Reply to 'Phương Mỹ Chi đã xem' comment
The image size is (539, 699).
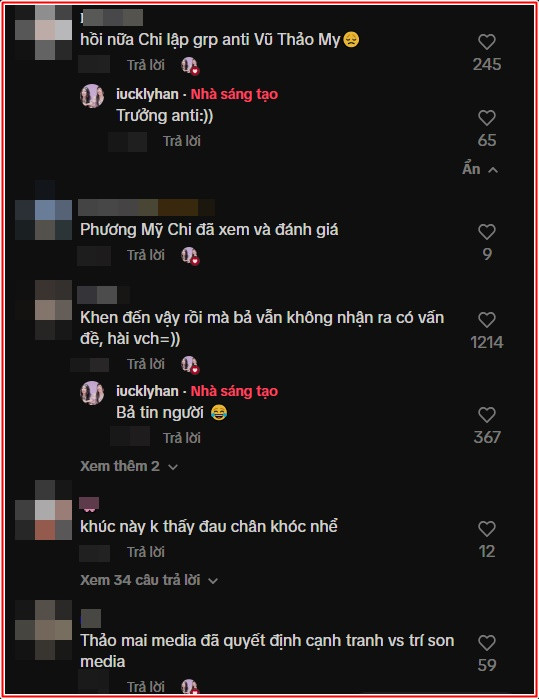point(146,255)
